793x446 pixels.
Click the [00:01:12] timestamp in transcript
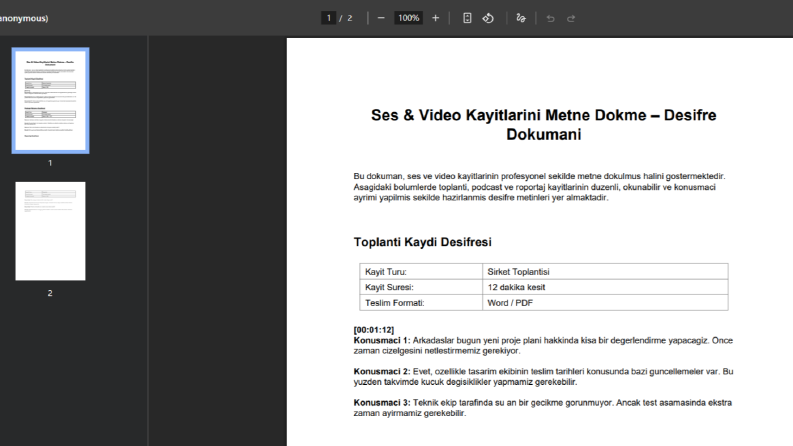[374, 330]
